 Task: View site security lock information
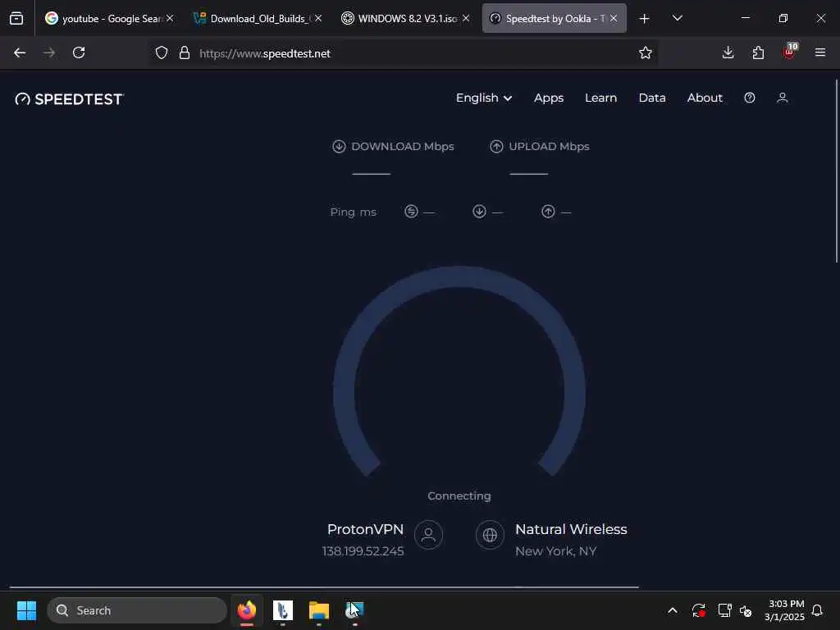185,53
